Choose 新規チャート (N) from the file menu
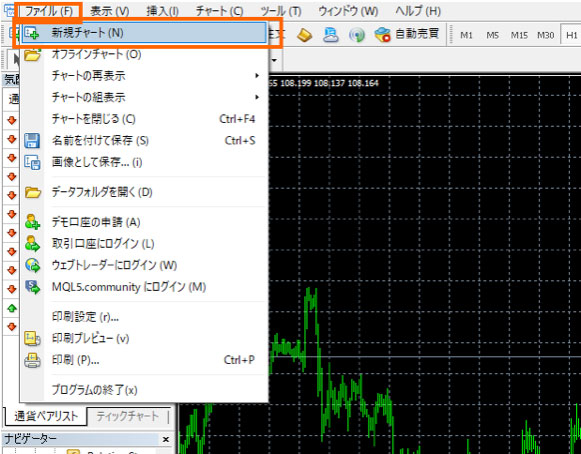Screen dimensions: 581x454 144,33
